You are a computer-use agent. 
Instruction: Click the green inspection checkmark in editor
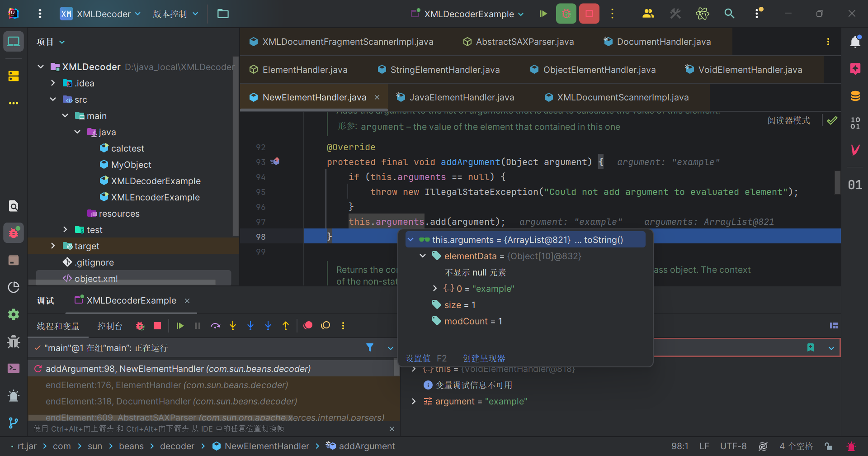point(832,120)
